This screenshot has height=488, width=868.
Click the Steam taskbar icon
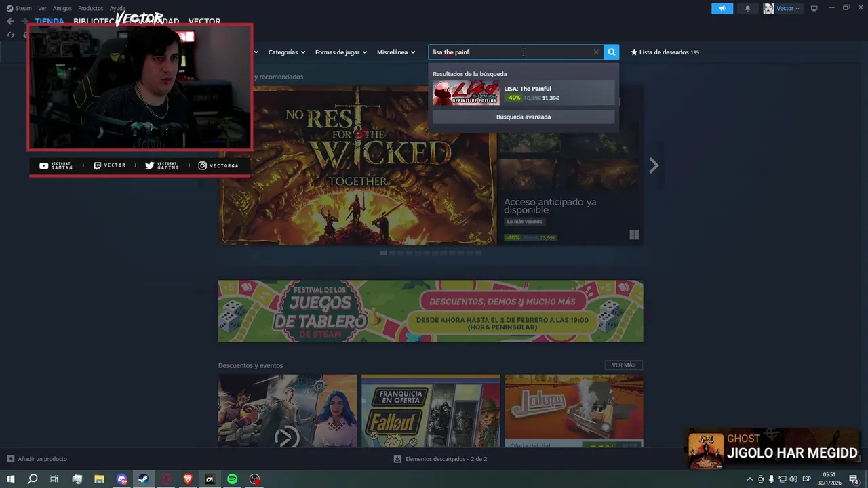pyautogui.click(x=143, y=479)
